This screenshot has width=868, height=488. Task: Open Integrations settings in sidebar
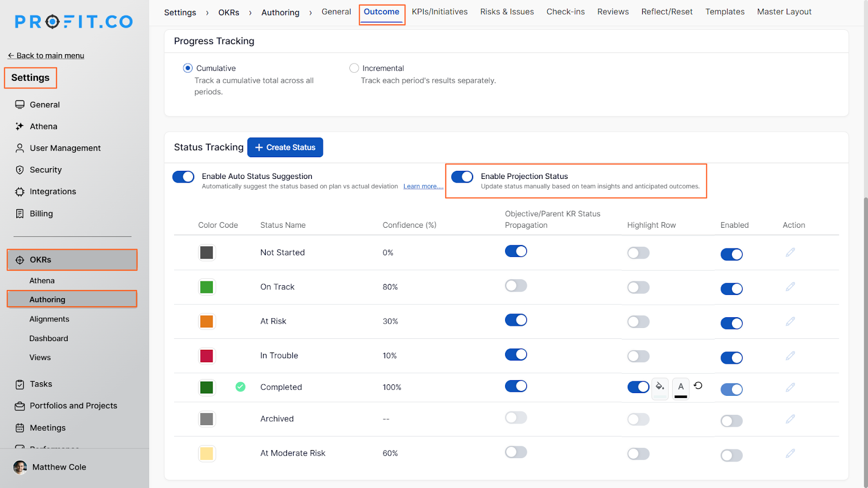(x=53, y=191)
